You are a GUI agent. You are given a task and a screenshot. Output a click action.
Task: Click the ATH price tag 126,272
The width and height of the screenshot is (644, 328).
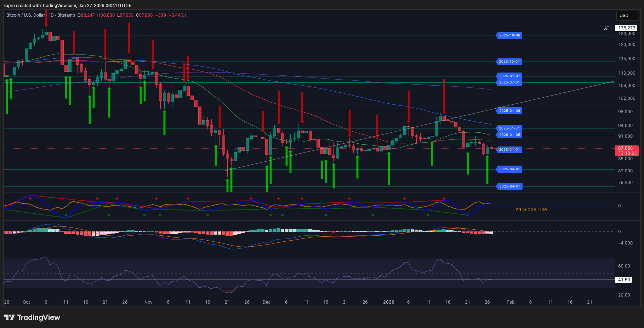pos(626,28)
